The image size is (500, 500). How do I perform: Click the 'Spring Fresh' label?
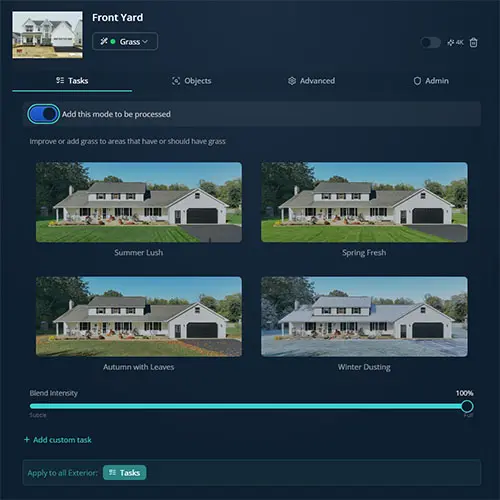coord(364,253)
